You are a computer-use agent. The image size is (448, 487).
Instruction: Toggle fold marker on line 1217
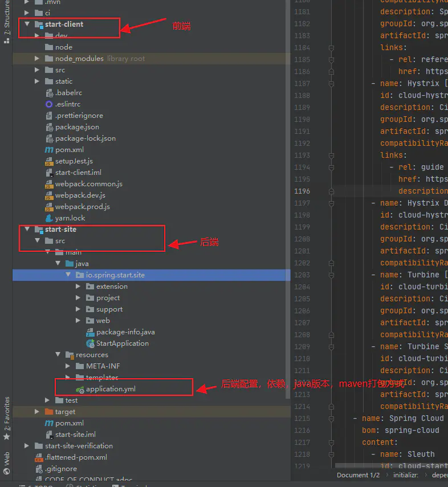331,443
